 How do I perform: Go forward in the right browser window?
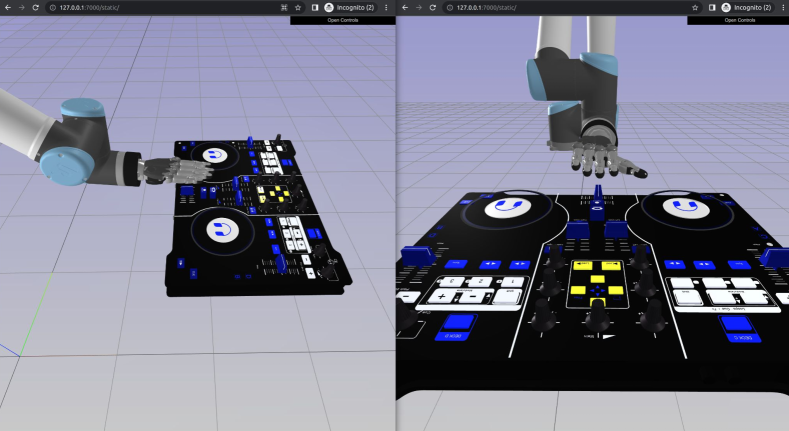click(419, 8)
